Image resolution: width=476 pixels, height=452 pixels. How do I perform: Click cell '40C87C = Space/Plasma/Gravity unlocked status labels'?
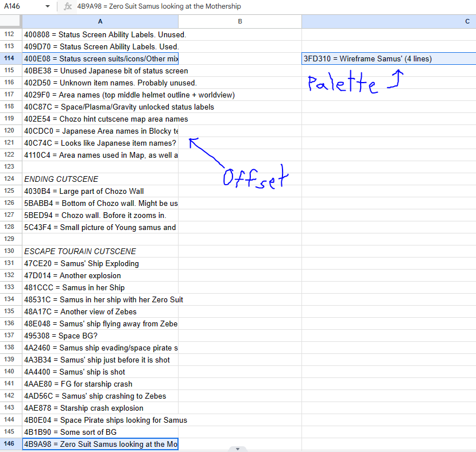click(x=100, y=107)
